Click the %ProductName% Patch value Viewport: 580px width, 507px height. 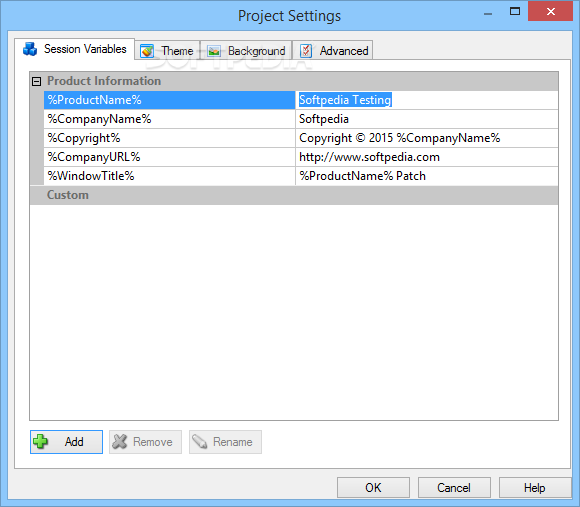click(427, 176)
